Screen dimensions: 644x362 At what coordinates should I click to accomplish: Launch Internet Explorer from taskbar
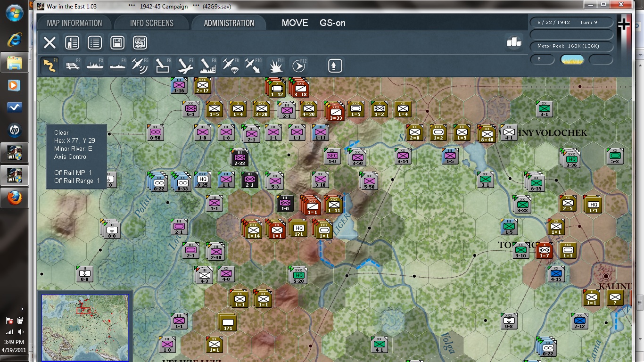pos(15,39)
